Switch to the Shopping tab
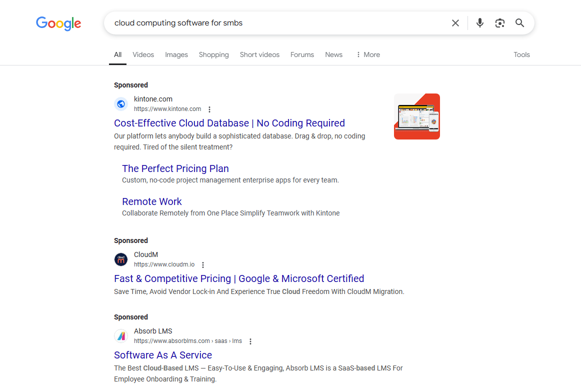The height and width of the screenshot is (392, 581). pos(214,54)
